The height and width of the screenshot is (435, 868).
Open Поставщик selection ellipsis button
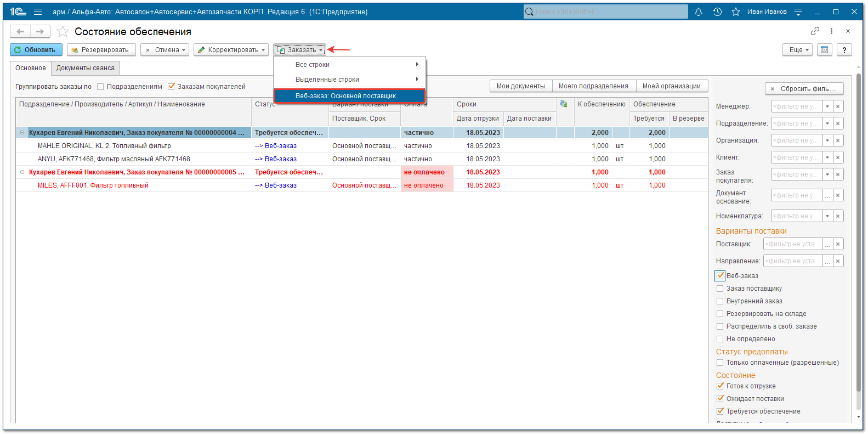pos(827,244)
